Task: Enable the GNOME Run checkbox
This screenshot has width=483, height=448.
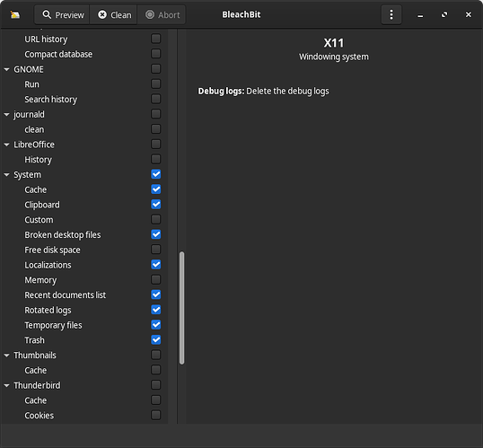Action: pyautogui.click(x=156, y=84)
